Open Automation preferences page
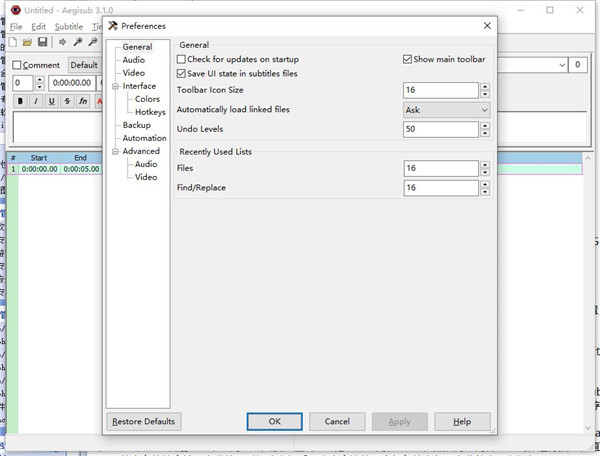 click(144, 138)
